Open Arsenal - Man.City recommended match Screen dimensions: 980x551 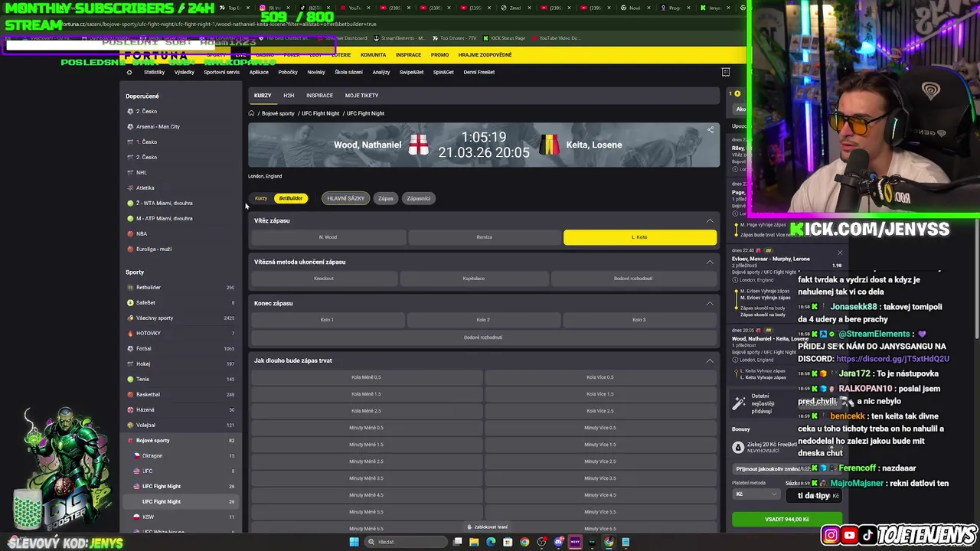tap(158, 126)
